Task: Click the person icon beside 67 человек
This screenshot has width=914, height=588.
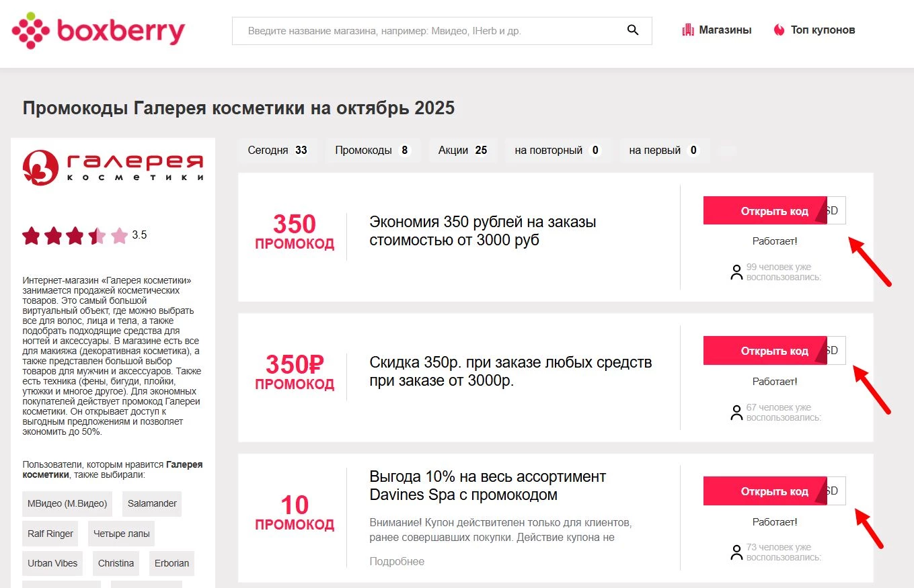Action: (736, 413)
